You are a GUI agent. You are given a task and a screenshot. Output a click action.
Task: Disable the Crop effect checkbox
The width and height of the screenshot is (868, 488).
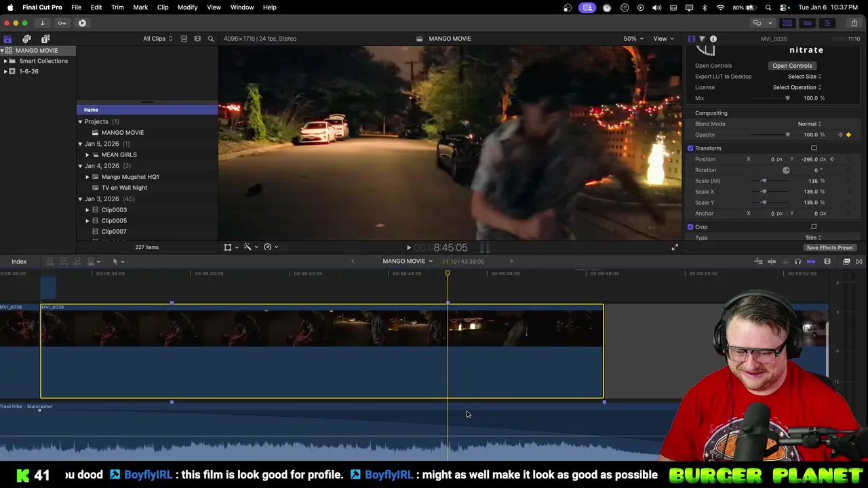690,227
